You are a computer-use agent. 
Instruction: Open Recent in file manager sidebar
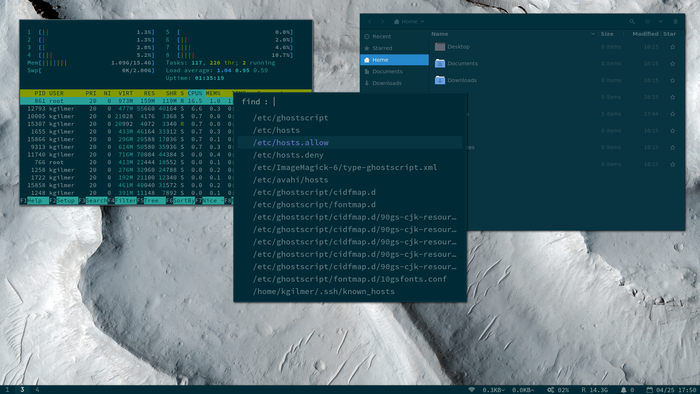(x=395, y=37)
